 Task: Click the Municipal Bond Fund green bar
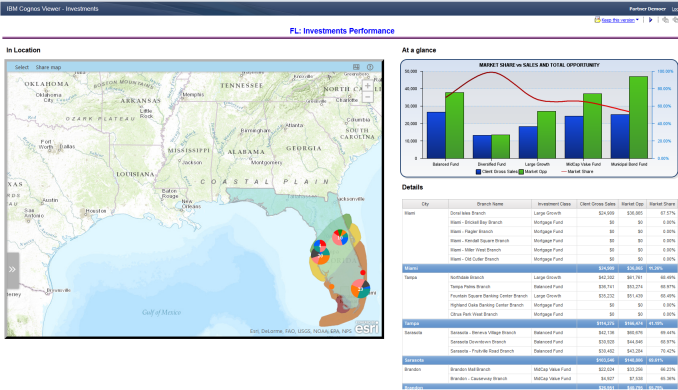point(639,118)
